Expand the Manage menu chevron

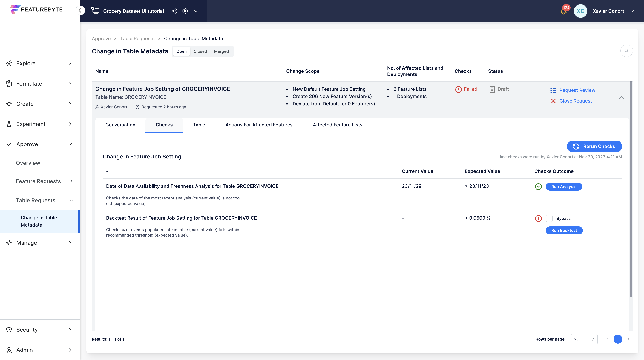(70, 243)
